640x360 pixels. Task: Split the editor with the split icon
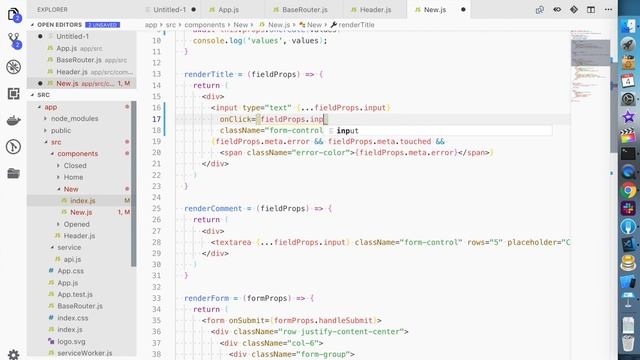(x=591, y=9)
